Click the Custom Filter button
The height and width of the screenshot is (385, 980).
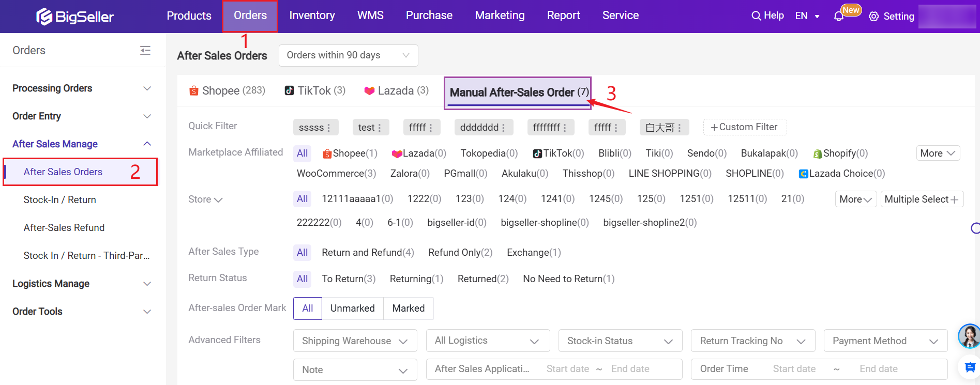(744, 127)
